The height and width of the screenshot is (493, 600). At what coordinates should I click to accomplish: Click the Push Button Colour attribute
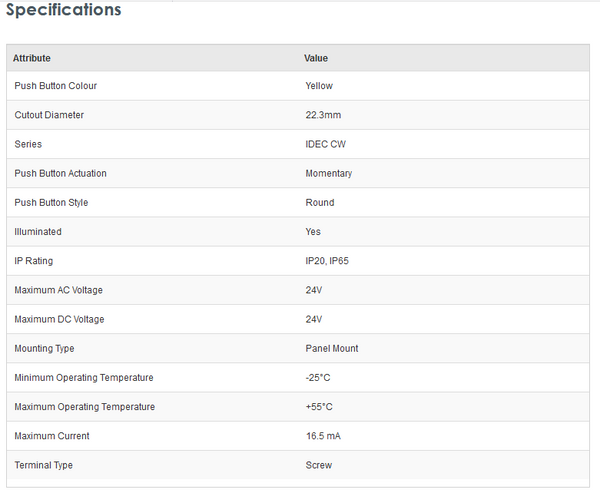click(55, 86)
